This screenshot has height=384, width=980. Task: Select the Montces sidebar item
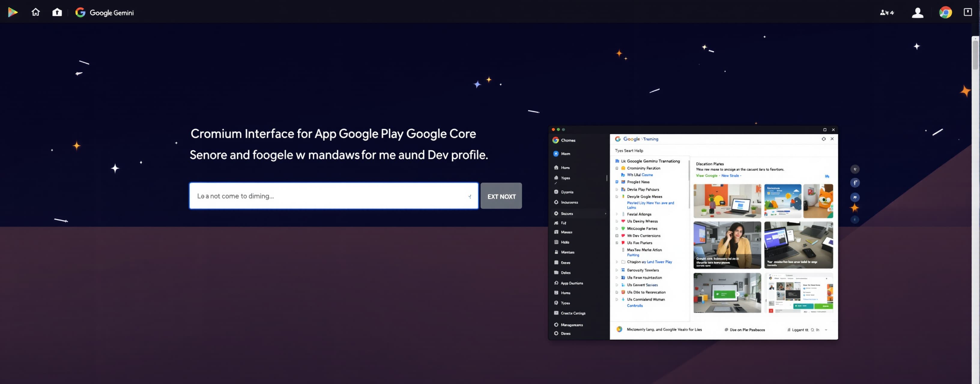click(564, 252)
